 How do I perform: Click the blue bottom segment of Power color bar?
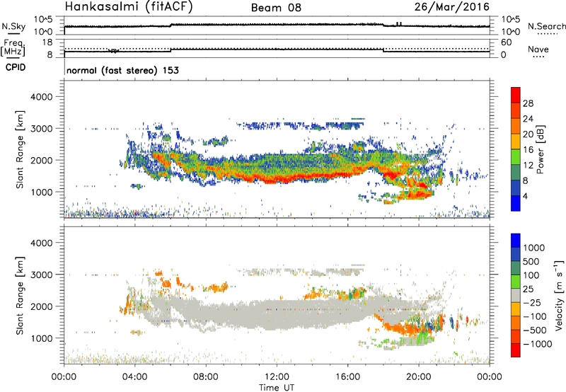(516, 203)
